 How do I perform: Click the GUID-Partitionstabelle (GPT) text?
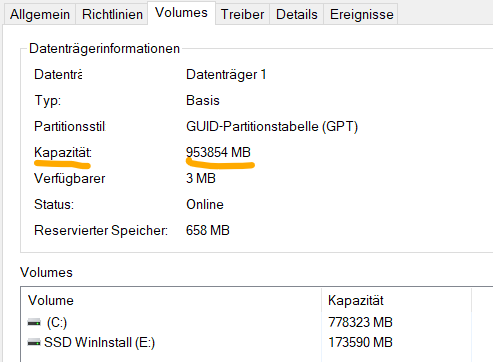[272, 127]
